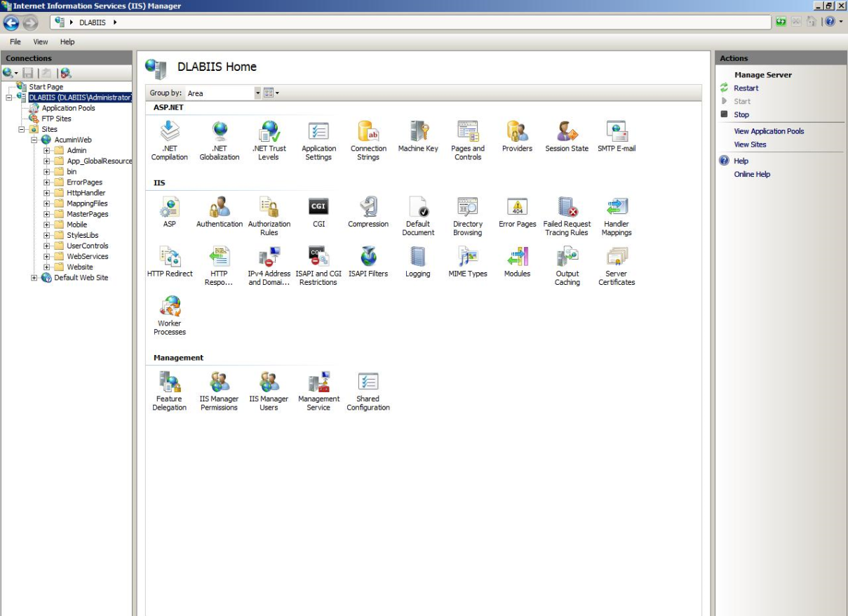Open .NET Trust Levels

(x=269, y=140)
